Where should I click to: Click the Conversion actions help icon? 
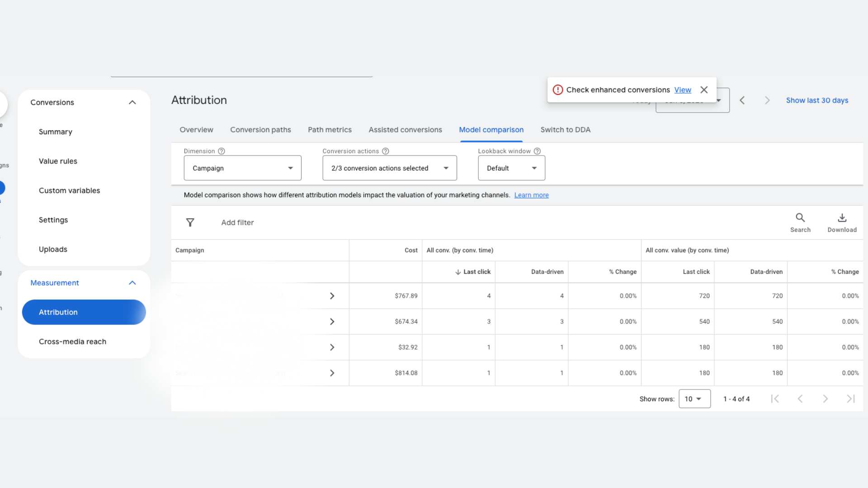(385, 151)
